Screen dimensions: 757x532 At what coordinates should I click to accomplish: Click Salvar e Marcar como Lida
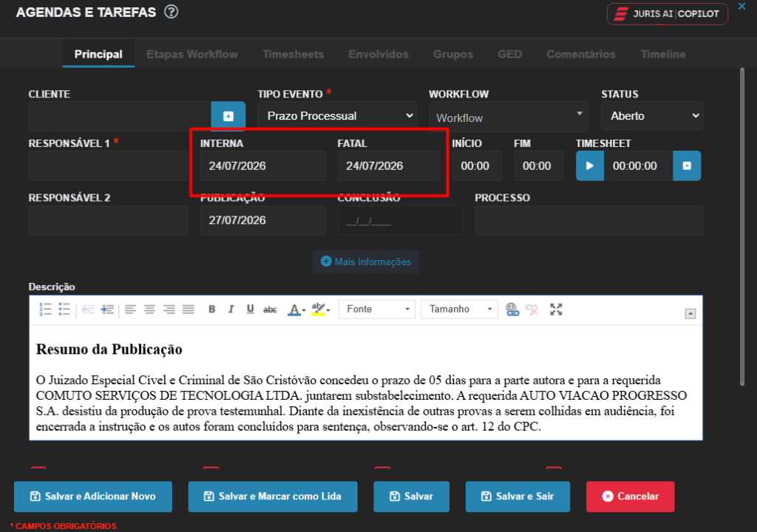click(273, 497)
